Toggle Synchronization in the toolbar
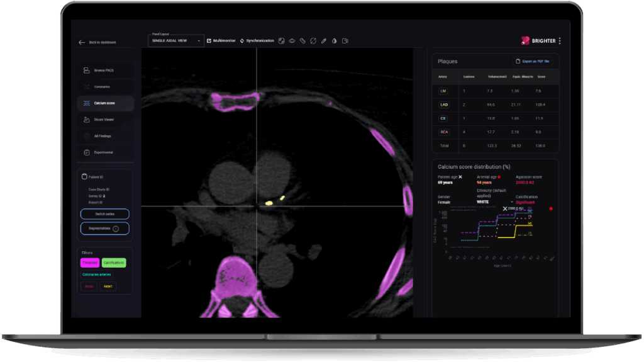 point(257,41)
